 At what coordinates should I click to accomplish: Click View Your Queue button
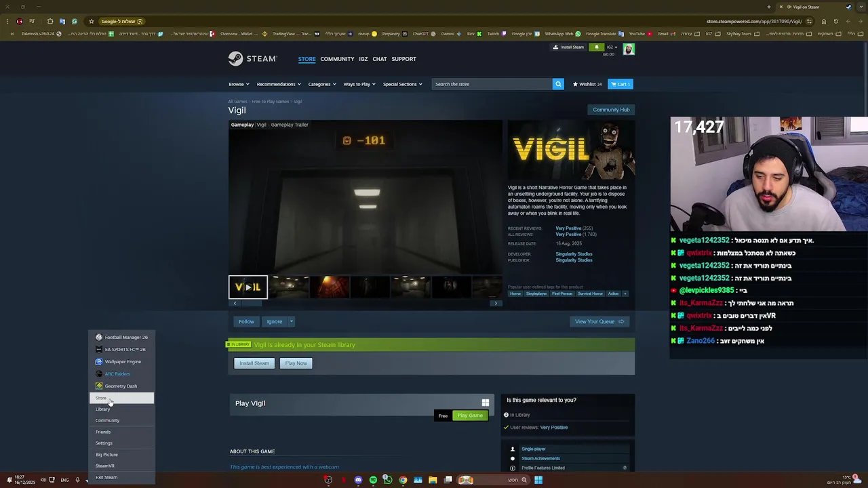pyautogui.click(x=599, y=321)
